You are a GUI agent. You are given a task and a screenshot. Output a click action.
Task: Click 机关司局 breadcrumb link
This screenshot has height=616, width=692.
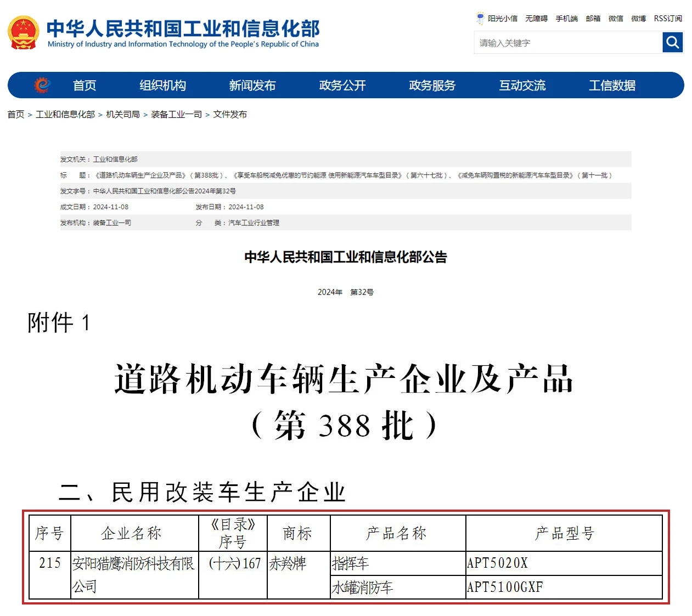tap(122, 114)
